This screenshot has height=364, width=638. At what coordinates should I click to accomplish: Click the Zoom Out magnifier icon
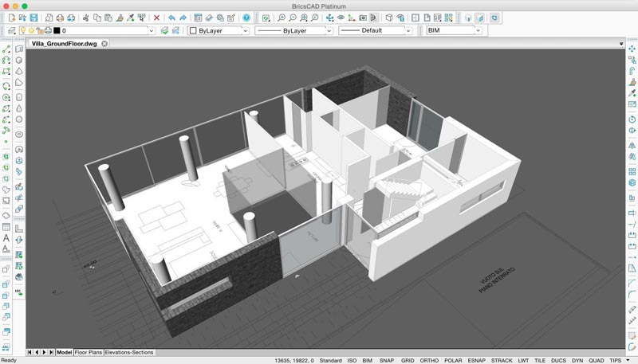(x=293, y=18)
